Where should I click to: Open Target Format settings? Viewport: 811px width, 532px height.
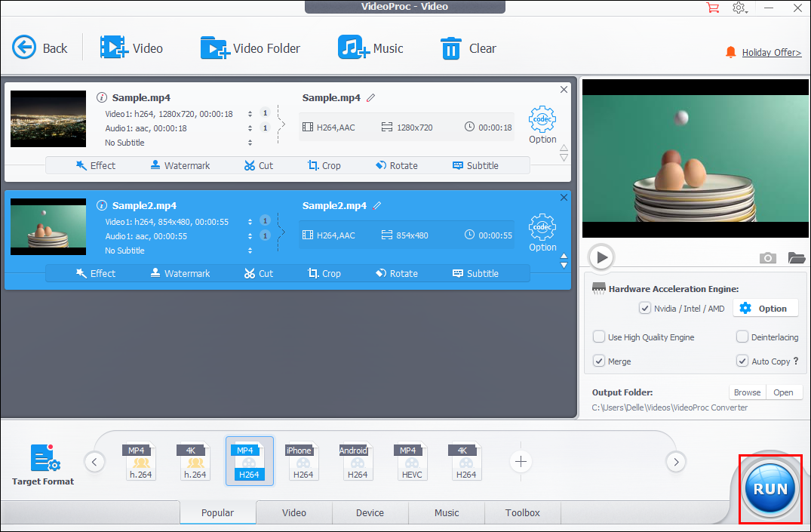pyautogui.click(x=43, y=464)
